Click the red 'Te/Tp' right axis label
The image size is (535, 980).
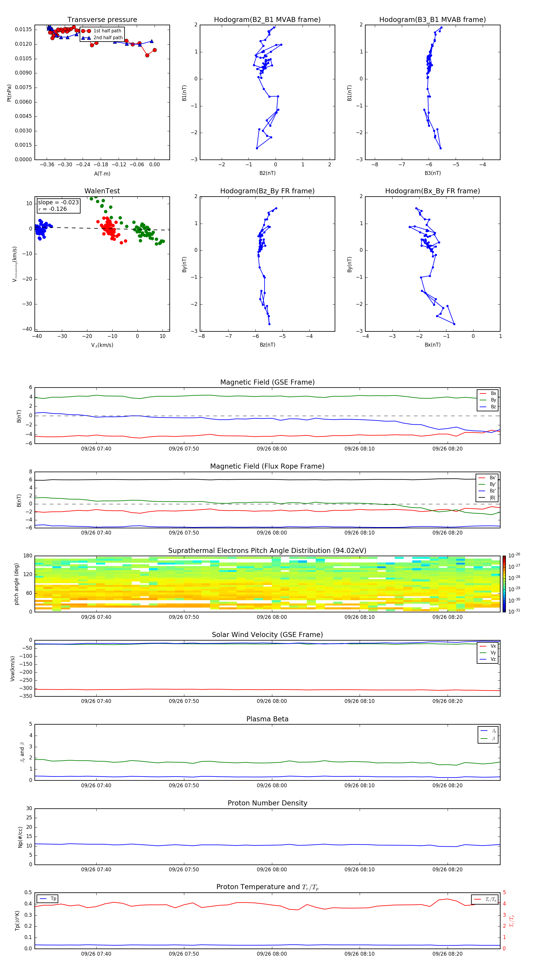512,921
